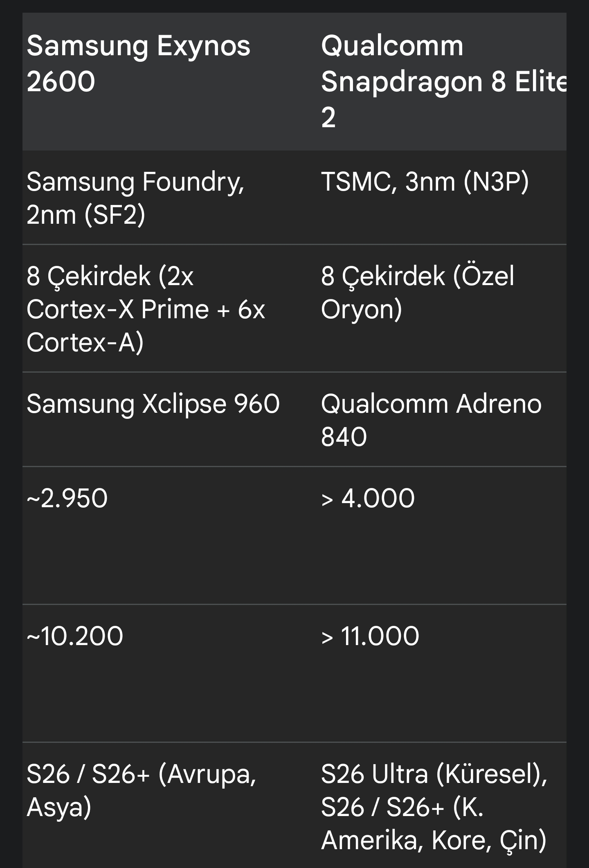Click the word Snapdragon in the header

402,83
